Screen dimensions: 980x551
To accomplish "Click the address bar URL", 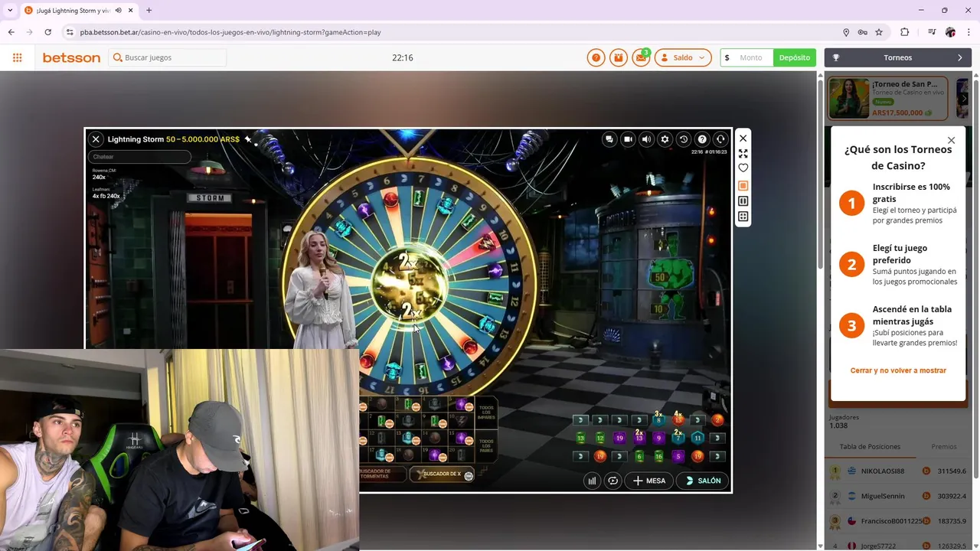I will pyautogui.click(x=230, y=32).
